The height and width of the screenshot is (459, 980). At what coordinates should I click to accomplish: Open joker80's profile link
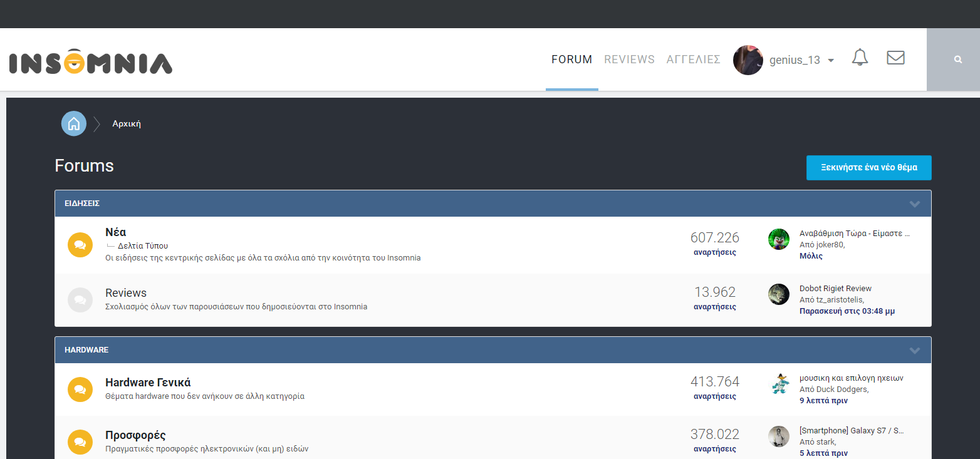829,245
